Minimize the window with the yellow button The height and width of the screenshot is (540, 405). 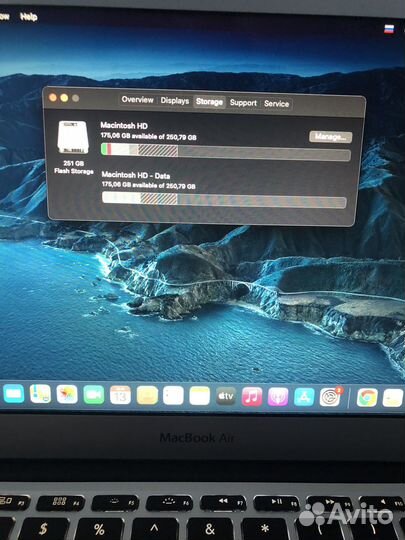[x=64, y=98]
